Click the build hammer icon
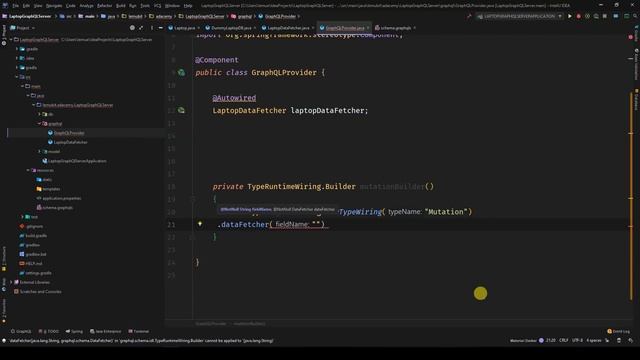The image size is (640, 360). tap(469, 16)
